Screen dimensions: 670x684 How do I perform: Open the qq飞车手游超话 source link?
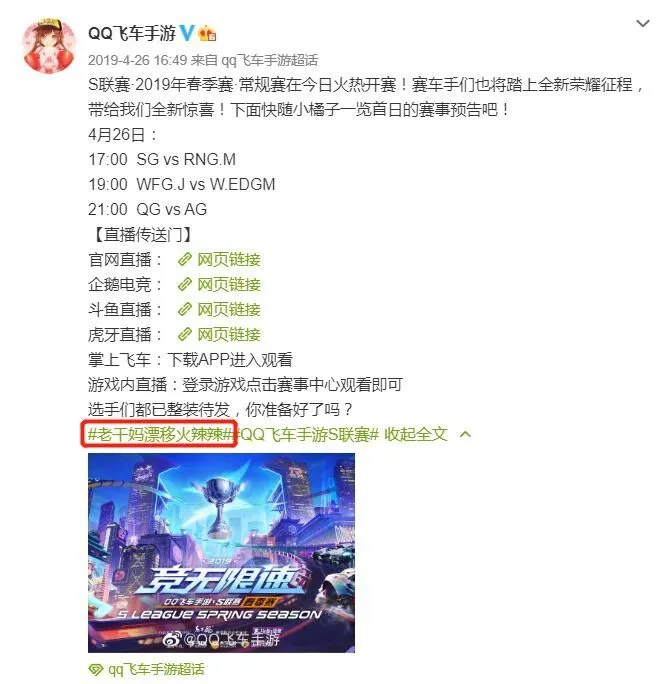(270, 60)
